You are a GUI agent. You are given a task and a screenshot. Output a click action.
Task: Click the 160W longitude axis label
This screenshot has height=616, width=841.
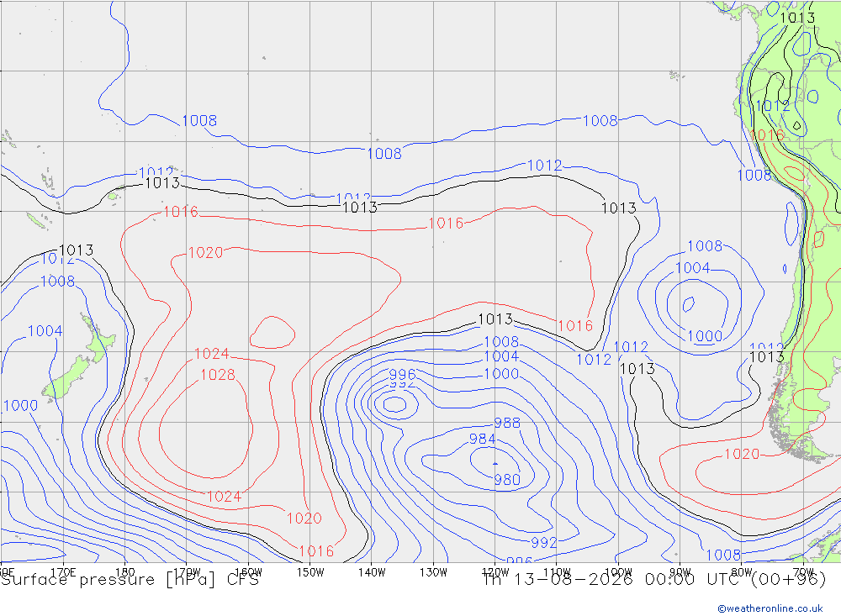[x=248, y=572]
